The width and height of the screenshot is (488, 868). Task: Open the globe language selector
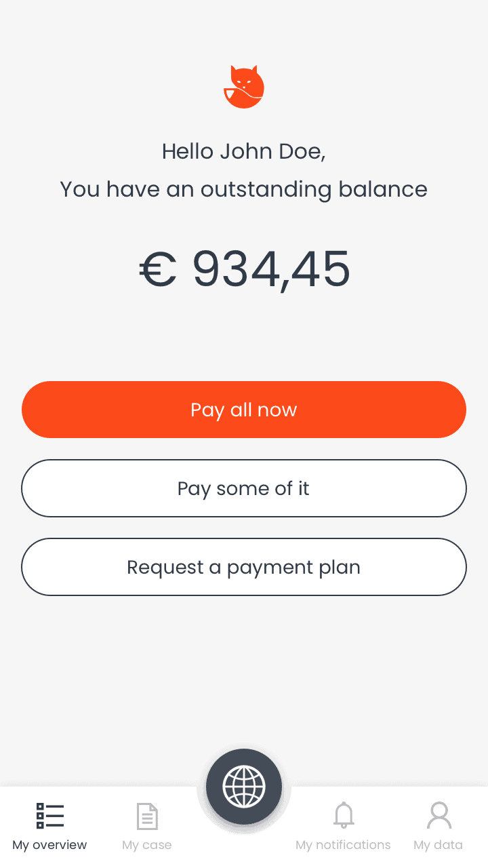pos(244,787)
